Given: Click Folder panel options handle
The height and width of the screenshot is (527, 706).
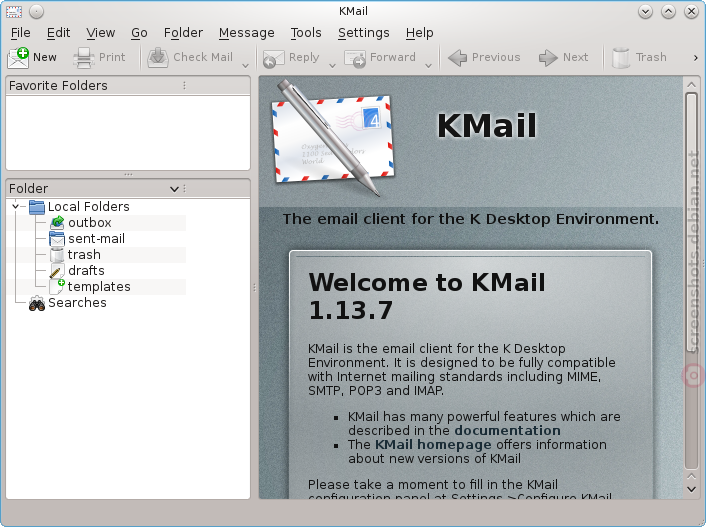Looking at the screenshot, I should (x=185, y=189).
